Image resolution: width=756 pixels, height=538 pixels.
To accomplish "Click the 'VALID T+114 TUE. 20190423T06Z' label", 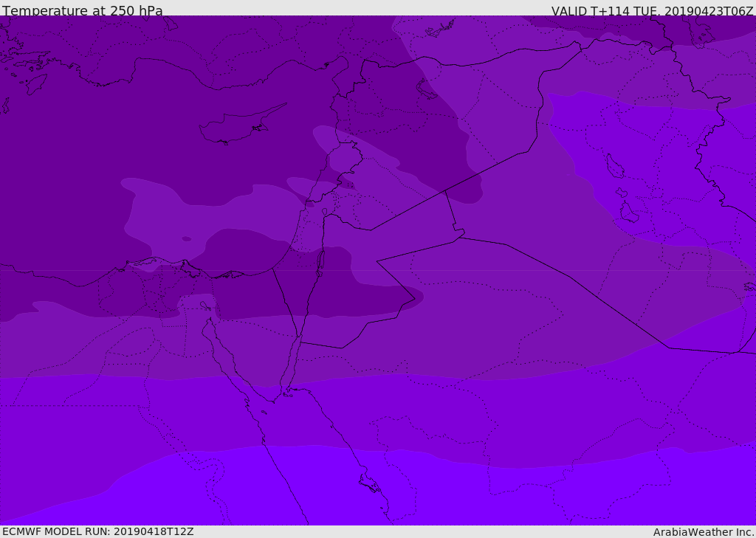I will click(x=653, y=10).
